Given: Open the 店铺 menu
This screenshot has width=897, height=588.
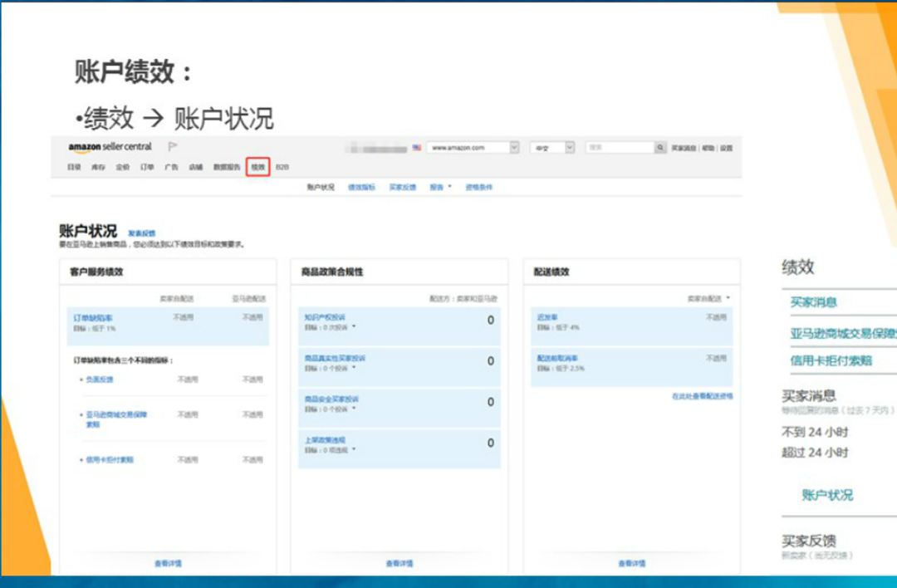Looking at the screenshot, I should (x=196, y=167).
